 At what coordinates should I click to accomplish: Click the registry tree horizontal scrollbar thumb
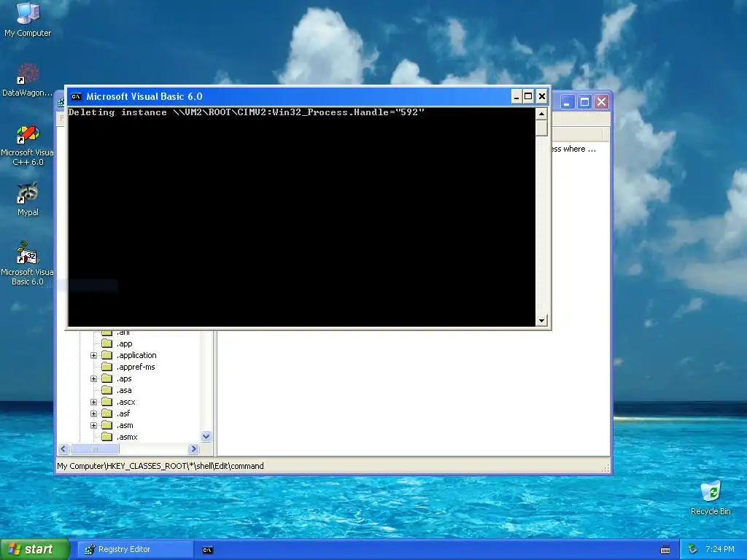point(94,448)
